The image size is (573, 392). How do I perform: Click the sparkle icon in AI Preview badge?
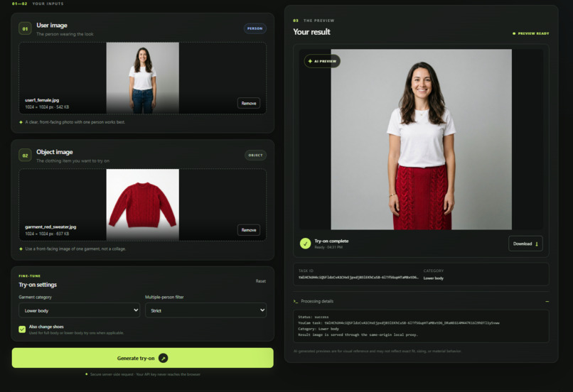tap(310, 61)
